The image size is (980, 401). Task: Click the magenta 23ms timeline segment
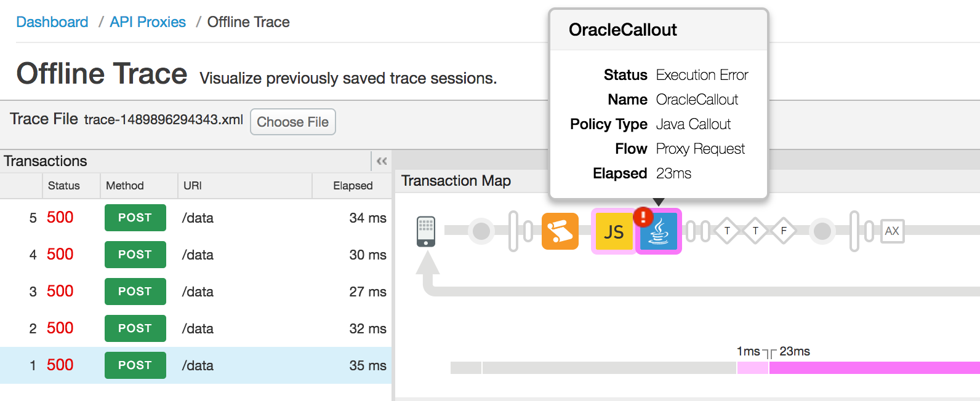tap(874, 368)
